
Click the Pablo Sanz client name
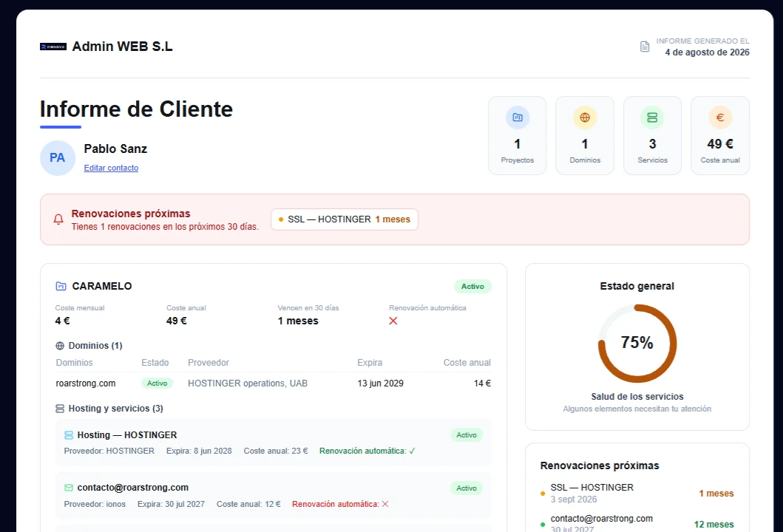pos(115,149)
